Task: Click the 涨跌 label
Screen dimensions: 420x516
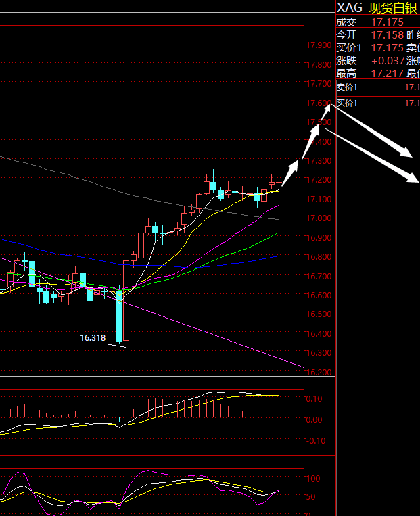Action: [346, 61]
